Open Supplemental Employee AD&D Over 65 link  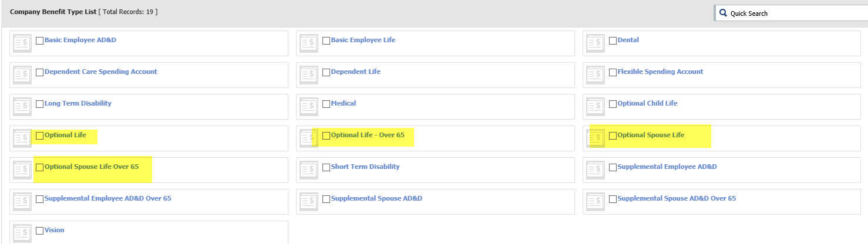[x=108, y=198]
